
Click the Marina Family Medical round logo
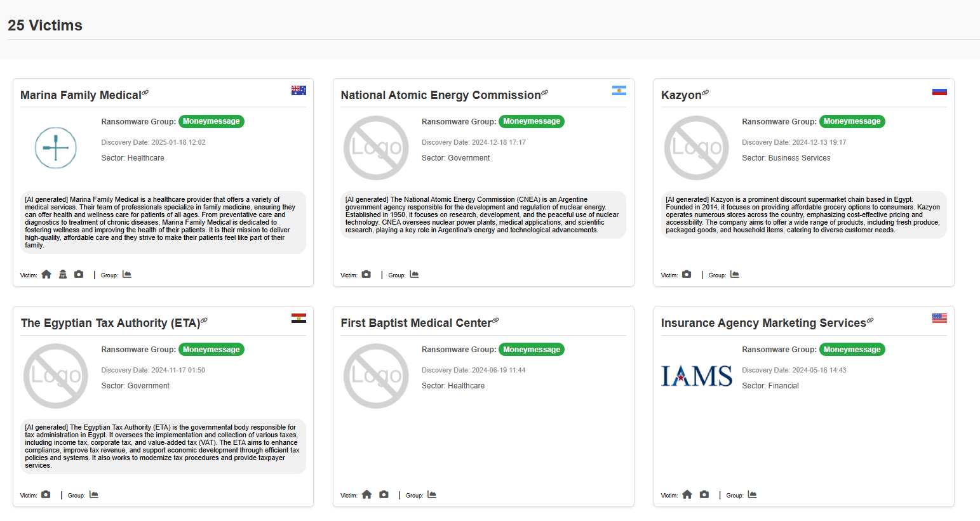56,148
